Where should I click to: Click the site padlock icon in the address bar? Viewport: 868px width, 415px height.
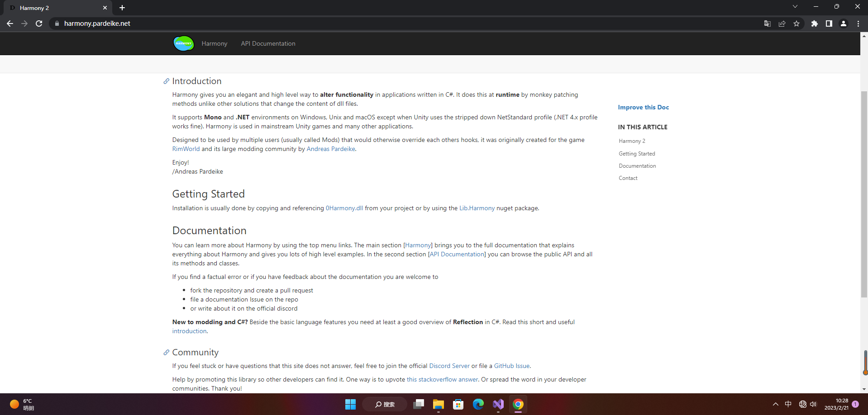click(57, 24)
